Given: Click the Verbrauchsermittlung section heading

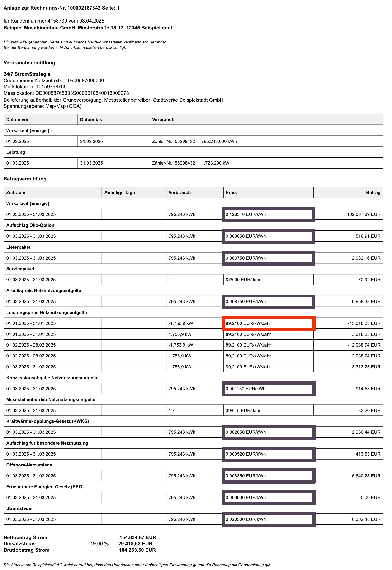Looking at the screenshot, I should click(x=29, y=63).
